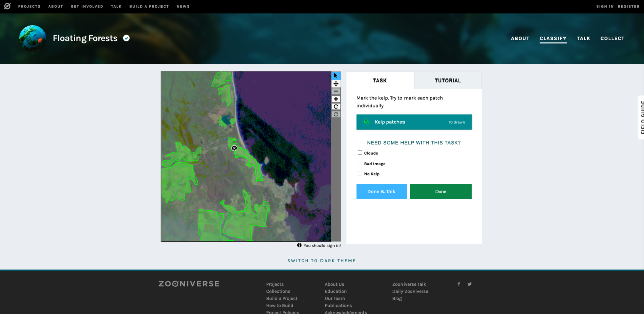Select the Kelp patches drawing tool

click(414, 122)
